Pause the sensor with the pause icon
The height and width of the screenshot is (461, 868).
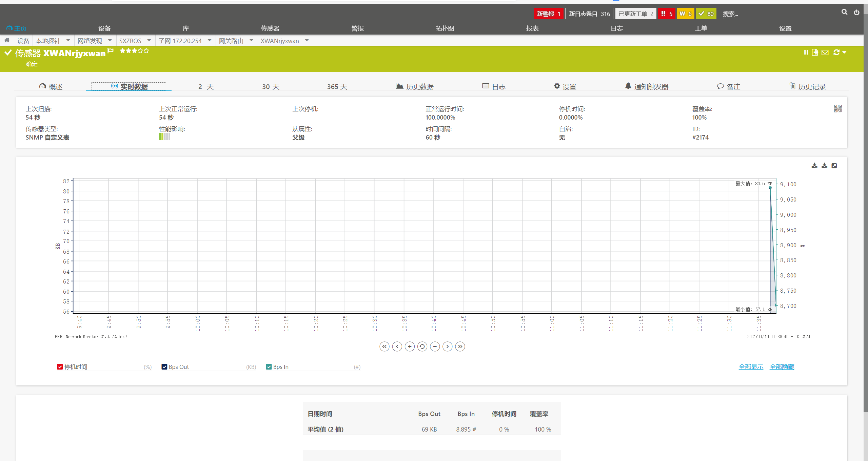806,52
